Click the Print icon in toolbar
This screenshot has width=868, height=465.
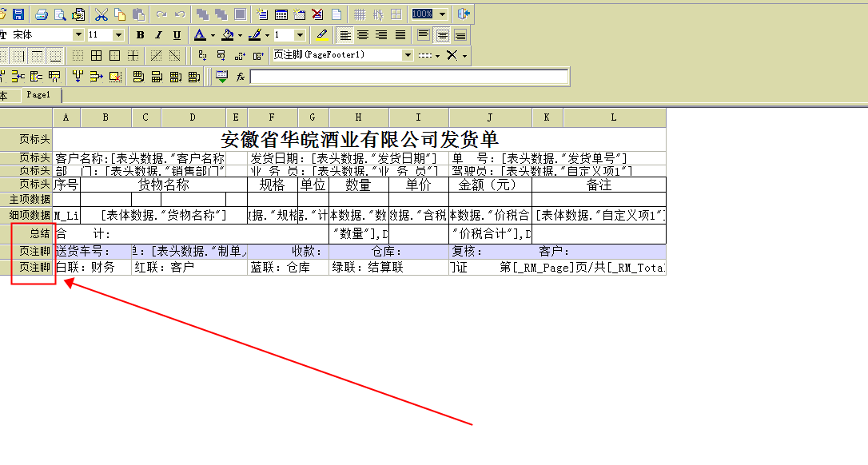pos(42,14)
